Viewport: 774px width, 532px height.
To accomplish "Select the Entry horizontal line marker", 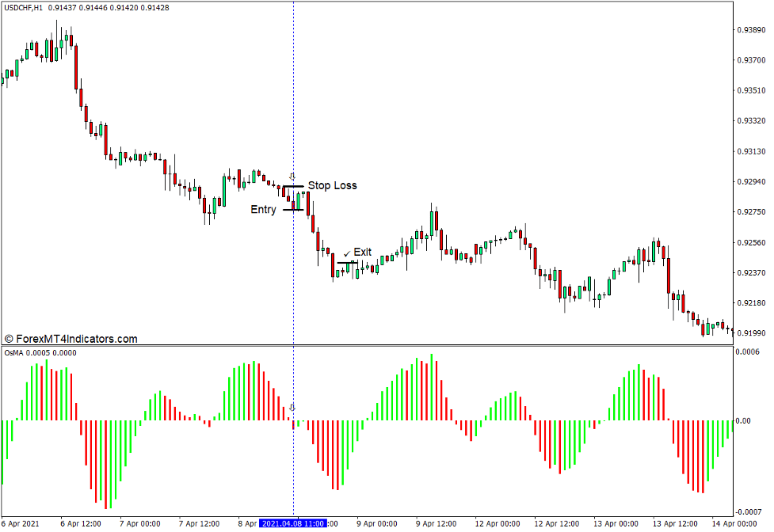I will (x=292, y=210).
